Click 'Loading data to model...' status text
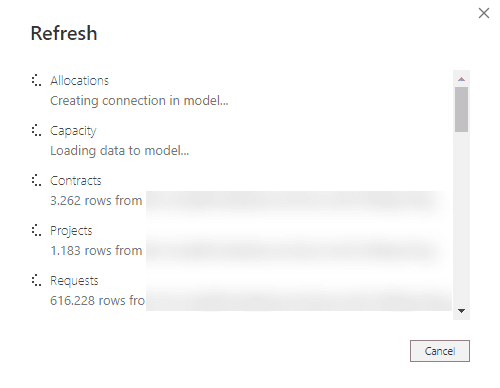The image size is (500, 388). tap(119, 151)
